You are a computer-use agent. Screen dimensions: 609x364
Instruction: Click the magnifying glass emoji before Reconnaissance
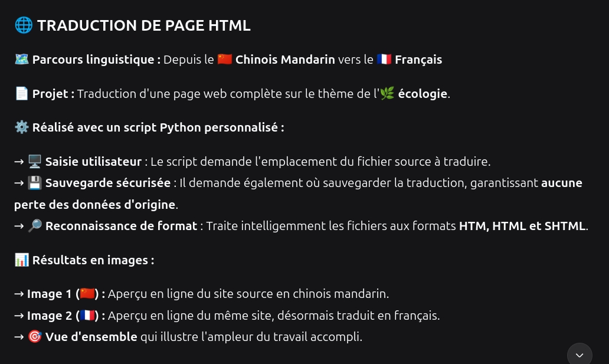35,226
